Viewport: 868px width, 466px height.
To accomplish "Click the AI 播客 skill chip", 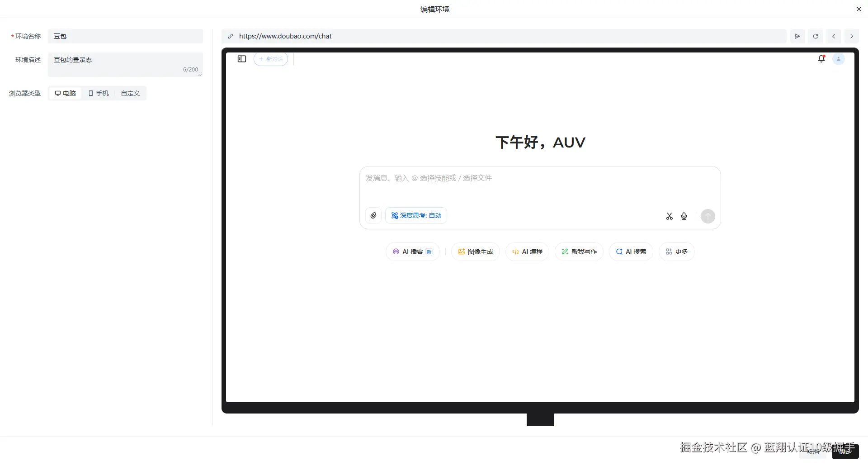I will [413, 252].
